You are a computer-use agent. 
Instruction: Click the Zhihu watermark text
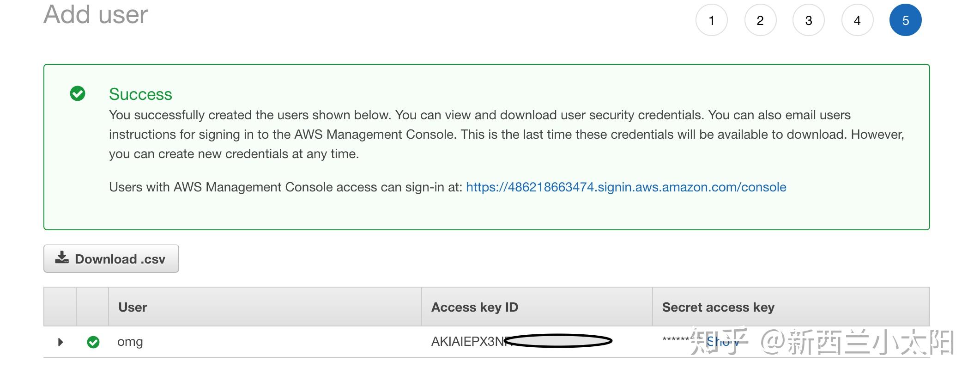822,342
